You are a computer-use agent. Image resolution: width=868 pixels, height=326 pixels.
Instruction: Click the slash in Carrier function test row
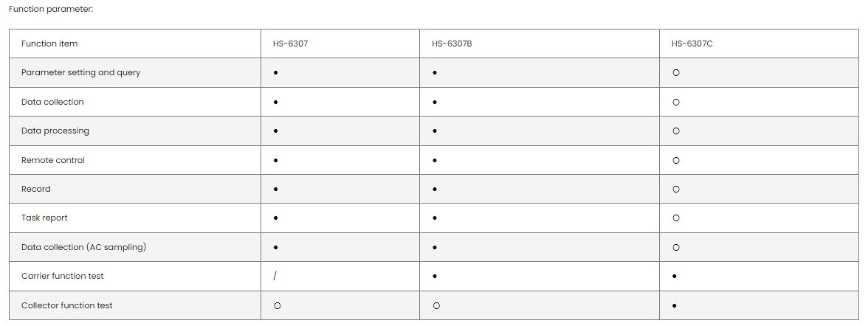pyautogui.click(x=275, y=276)
